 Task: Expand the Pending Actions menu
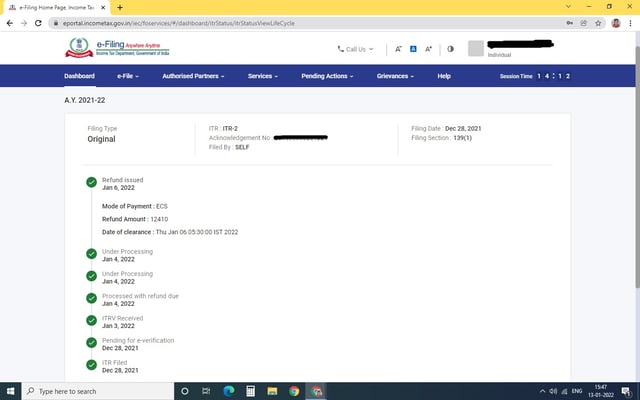pos(327,76)
